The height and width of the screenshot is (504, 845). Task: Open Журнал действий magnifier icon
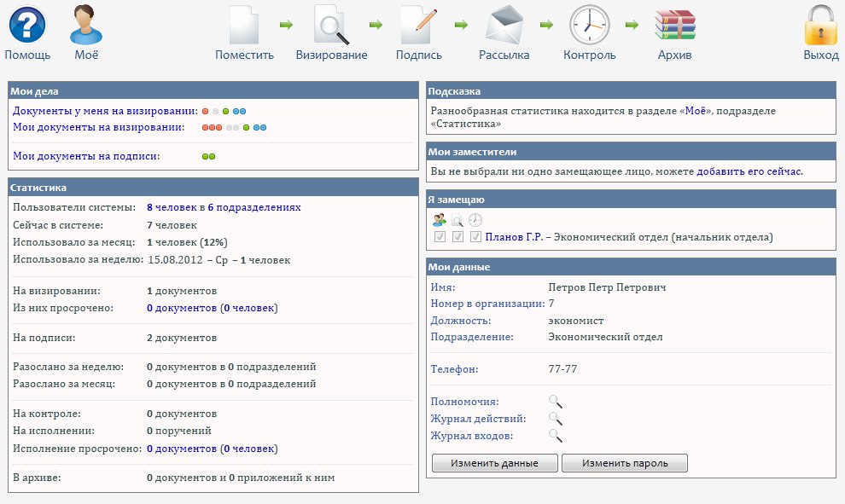point(555,419)
